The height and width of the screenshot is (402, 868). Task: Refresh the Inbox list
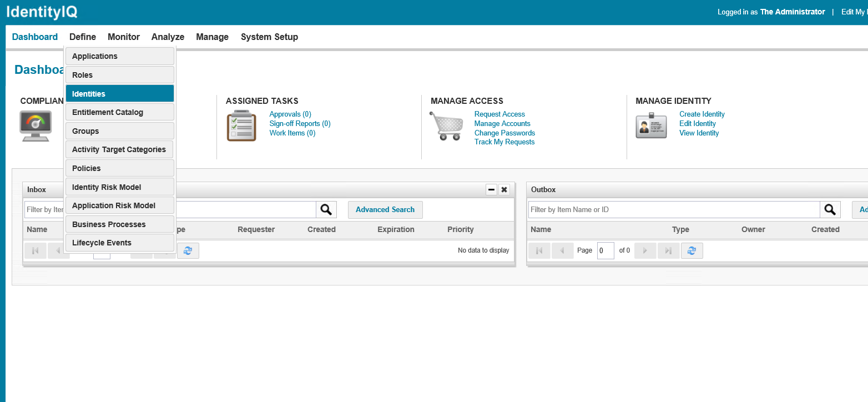(x=188, y=250)
